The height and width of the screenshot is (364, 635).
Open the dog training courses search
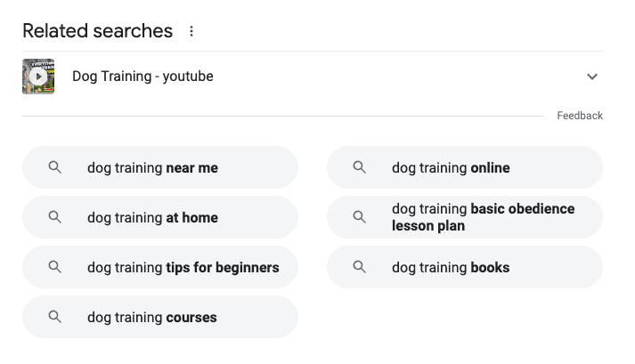tap(152, 317)
